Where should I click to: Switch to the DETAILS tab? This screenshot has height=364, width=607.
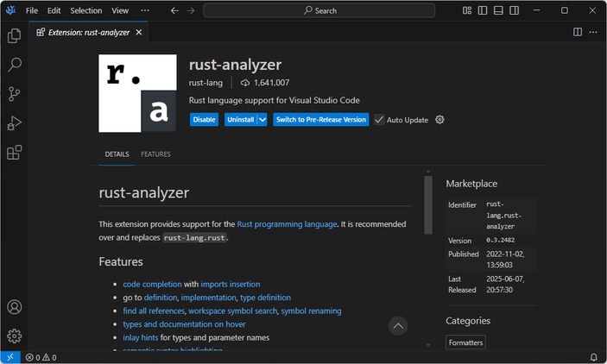(x=117, y=154)
